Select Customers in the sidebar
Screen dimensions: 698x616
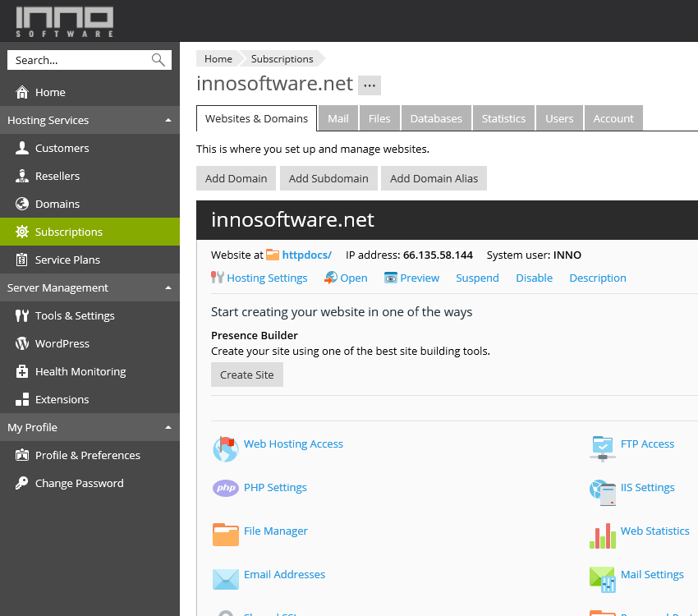[90, 148]
